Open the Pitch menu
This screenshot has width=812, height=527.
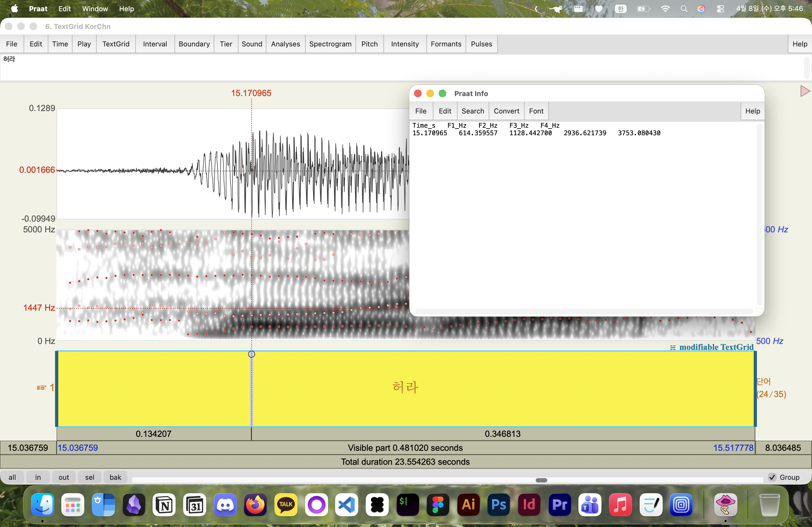coord(369,44)
